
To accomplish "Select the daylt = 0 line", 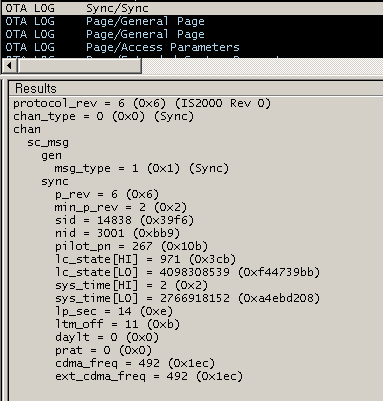I will click(x=107, y=337).
